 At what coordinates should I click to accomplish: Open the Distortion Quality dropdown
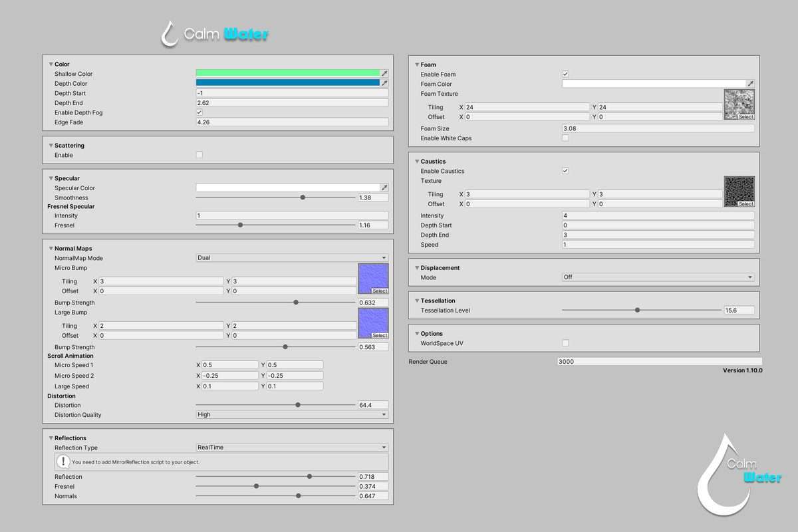pos(292,414)
